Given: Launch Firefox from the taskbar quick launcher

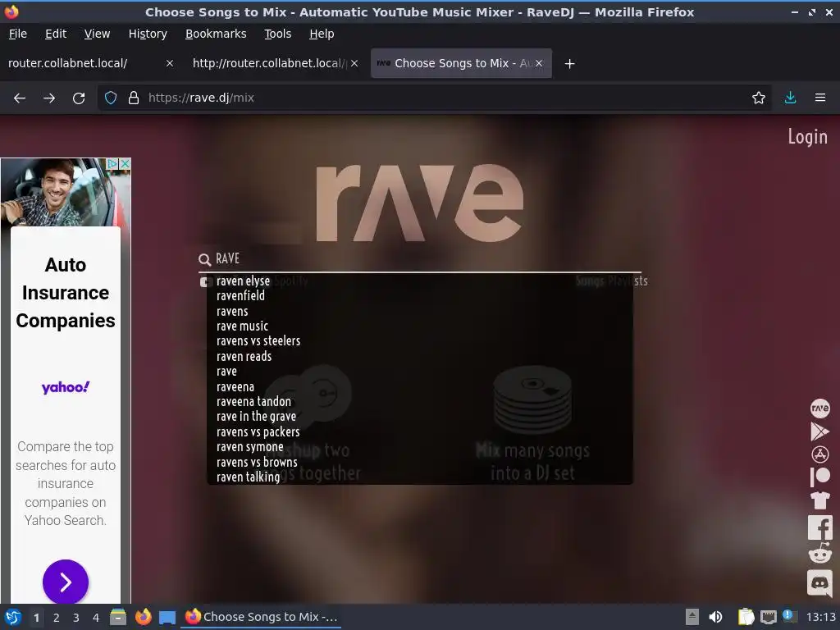Looking at the screenshot, I should click(x=143, y=617).
